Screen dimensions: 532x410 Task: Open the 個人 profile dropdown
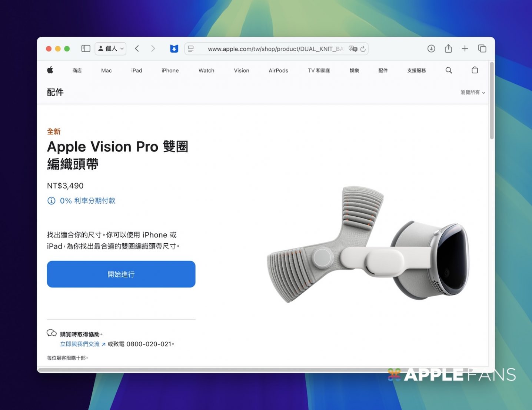[x=110, y=49]
